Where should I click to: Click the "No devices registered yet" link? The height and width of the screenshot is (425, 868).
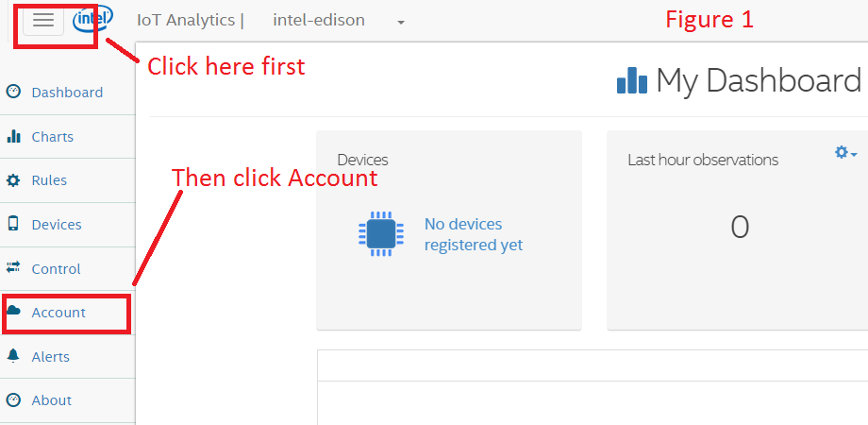pyautogui.click(x=473, y=234)
